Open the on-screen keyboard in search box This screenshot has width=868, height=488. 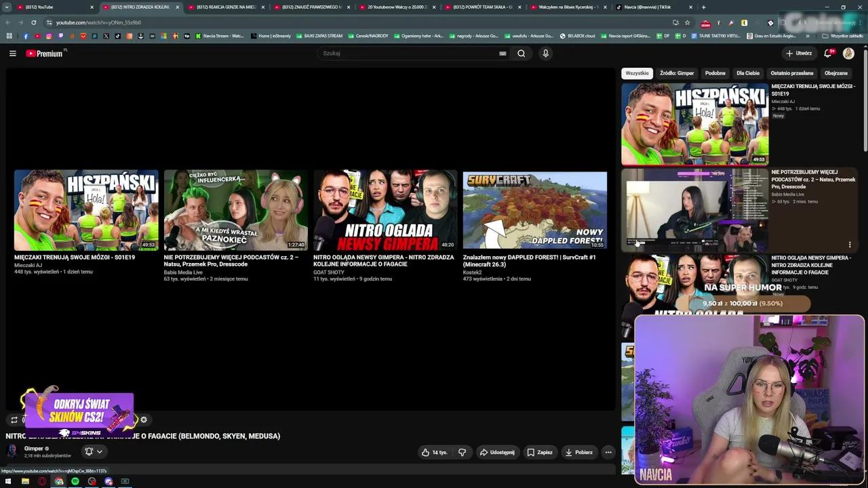[502, 54]
